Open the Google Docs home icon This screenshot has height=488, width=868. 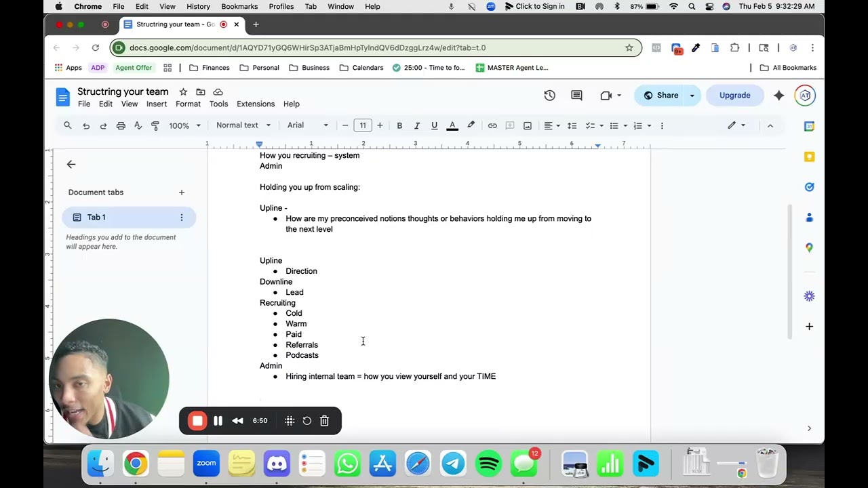point(62,97)
